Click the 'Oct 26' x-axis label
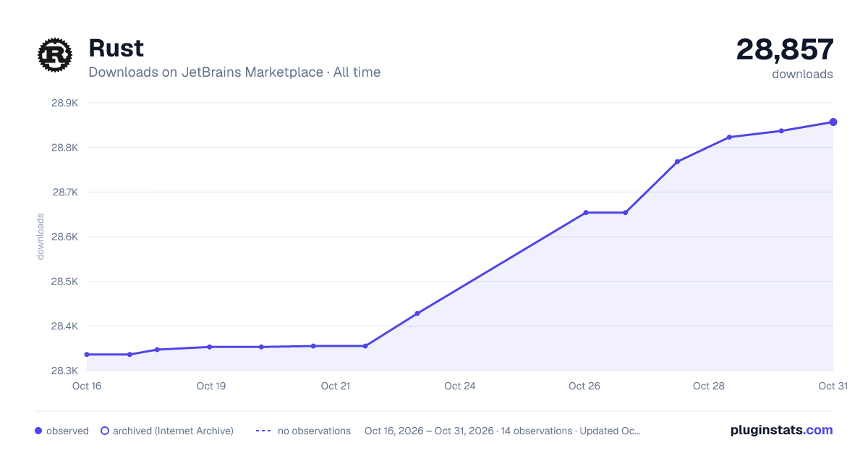868x456 pixels. 584,386
